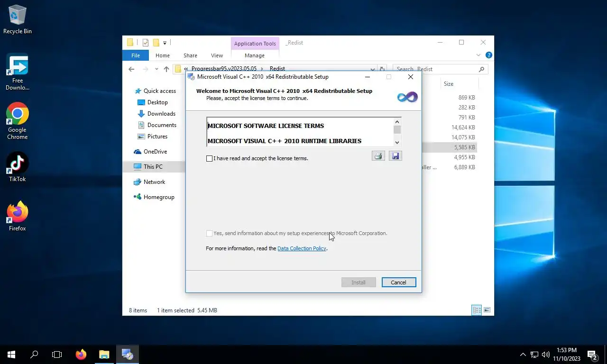Open Firefox desktop icon
This screenshot has height=364, width=607.
[x=18, y=216]
